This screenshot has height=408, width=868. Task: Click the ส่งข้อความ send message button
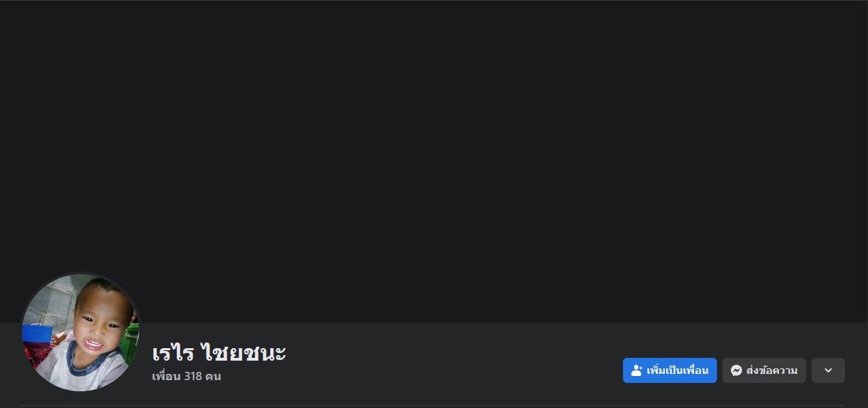(x=764, y=370)
